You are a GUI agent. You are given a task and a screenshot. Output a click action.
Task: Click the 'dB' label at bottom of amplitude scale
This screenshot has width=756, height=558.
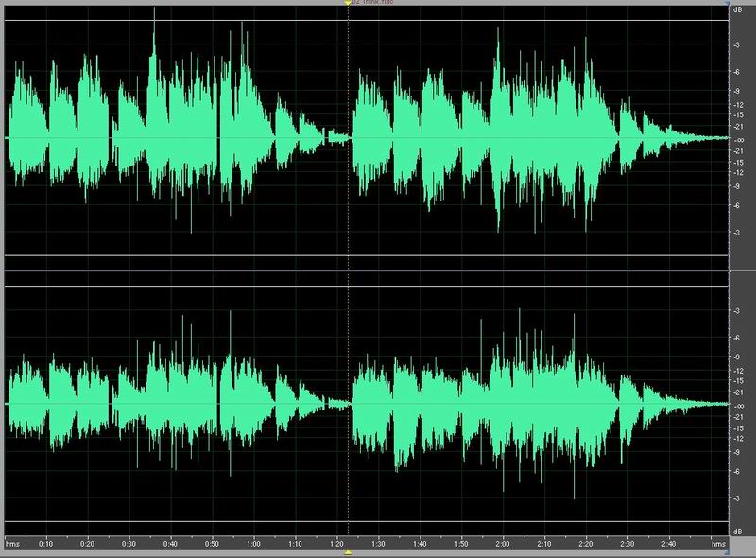[x=737, y=532]
